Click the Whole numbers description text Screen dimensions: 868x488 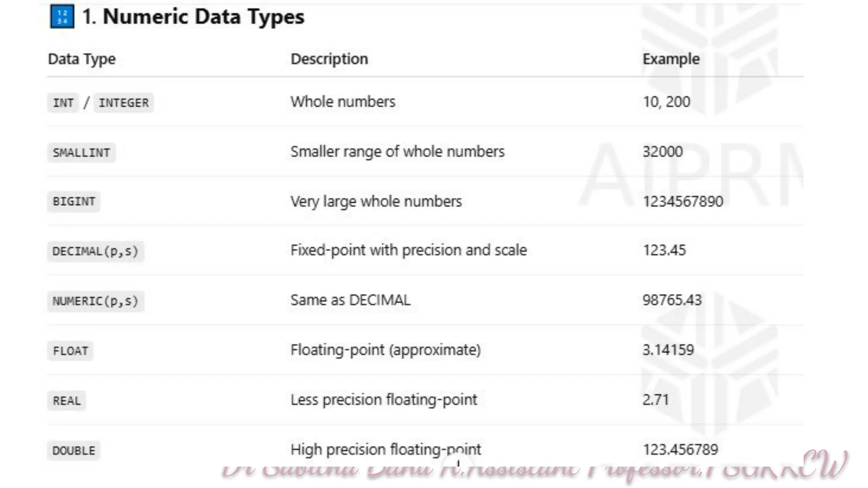(x=342, y=102)
